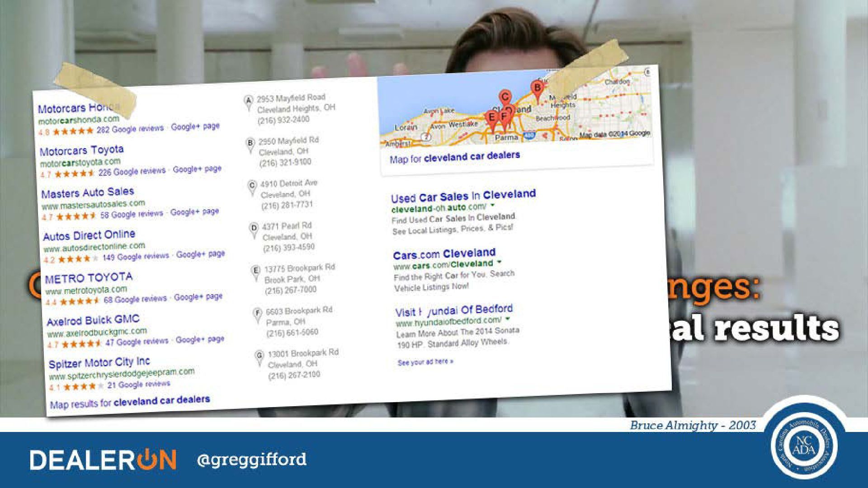Viewport: 868px width, 488px height.
Task: Click map pin B beside 2950 Mayfield Rd
Action: coord(250,145)
